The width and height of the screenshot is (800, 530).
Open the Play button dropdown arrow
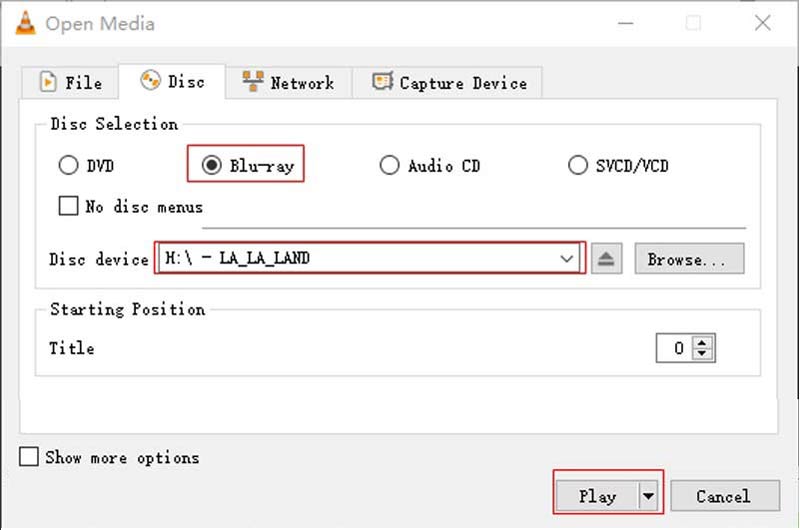coord(648,496)
